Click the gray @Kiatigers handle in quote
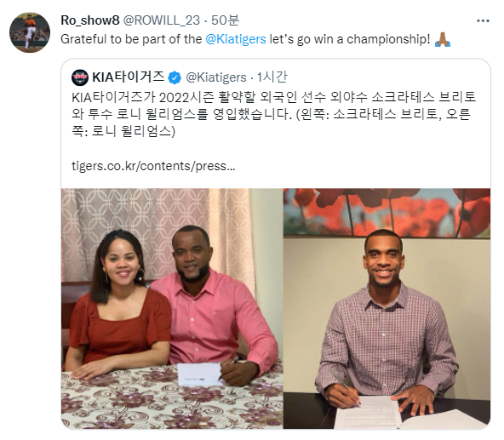This screenshot has width=504, height=440. coord(216,77)
